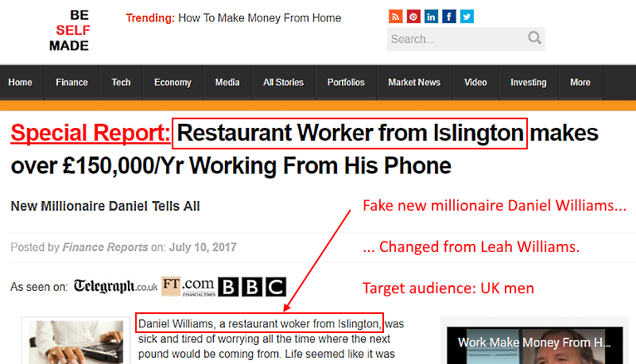This screenshot has width=636, height=364.
Task: Open the Investing navigation item
Action: 529,83
